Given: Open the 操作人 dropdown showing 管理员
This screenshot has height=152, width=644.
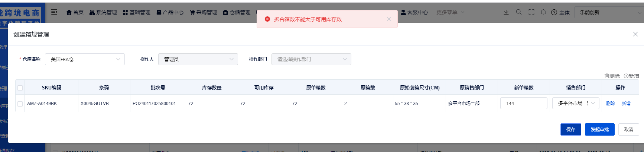Looking at the screenshot, I should (x=198, y=59).
